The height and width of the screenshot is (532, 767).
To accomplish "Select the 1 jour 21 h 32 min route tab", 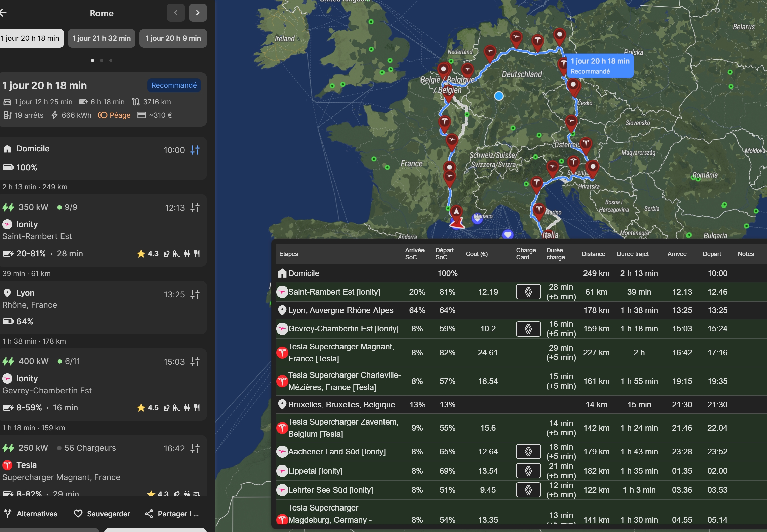I will pyautogui.click(x=102, y=38).
